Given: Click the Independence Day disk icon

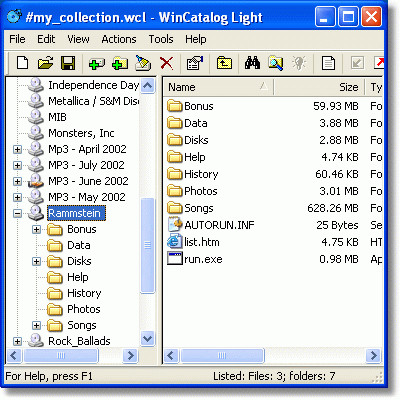Looking at the screenshot, I should [x=36, y=85].
